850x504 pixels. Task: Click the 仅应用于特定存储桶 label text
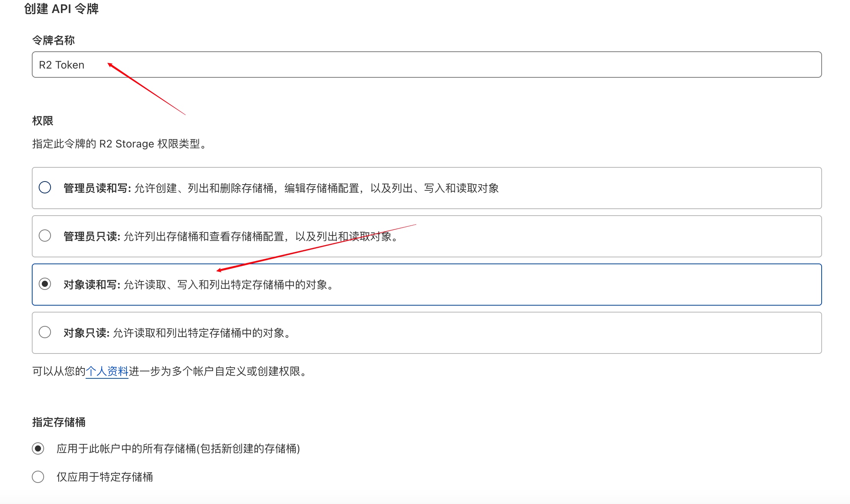(104, 477)
